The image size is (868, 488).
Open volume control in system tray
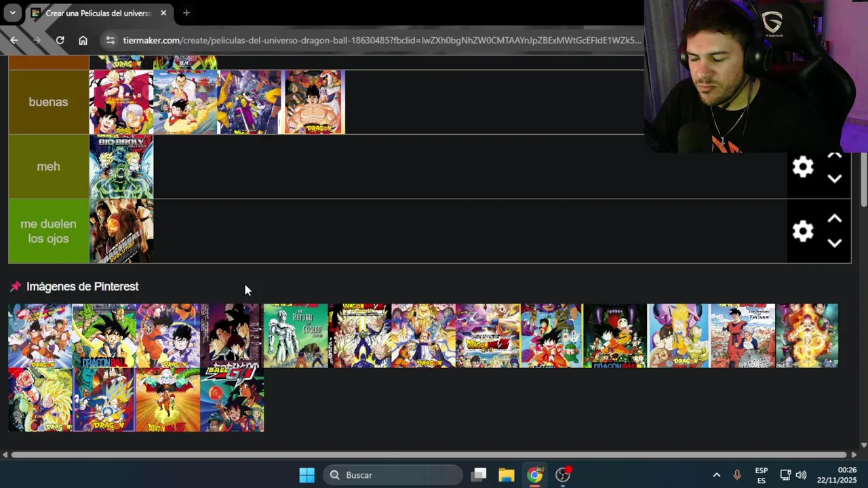pos(801,475)
